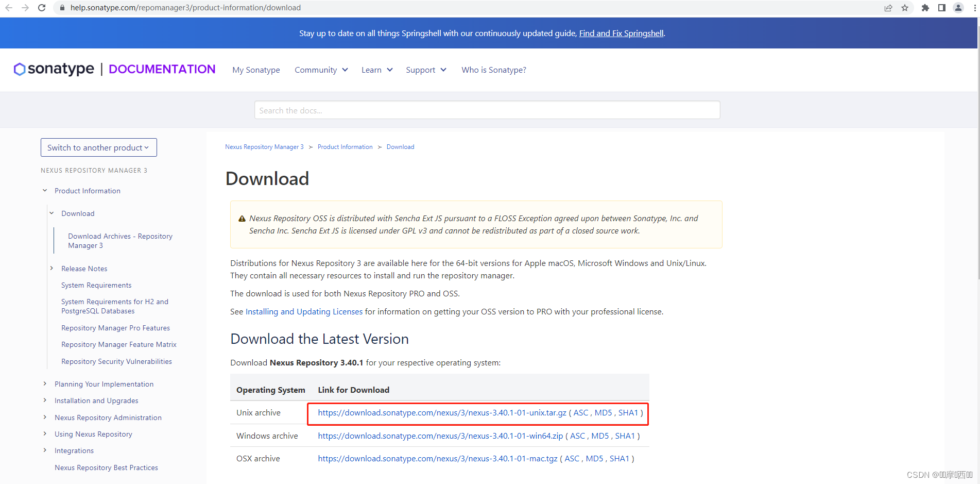Screen dimensions: 980x484
Task: Open My Sonatype menu item
Action: pyautogui.click(x=256, y=70)
